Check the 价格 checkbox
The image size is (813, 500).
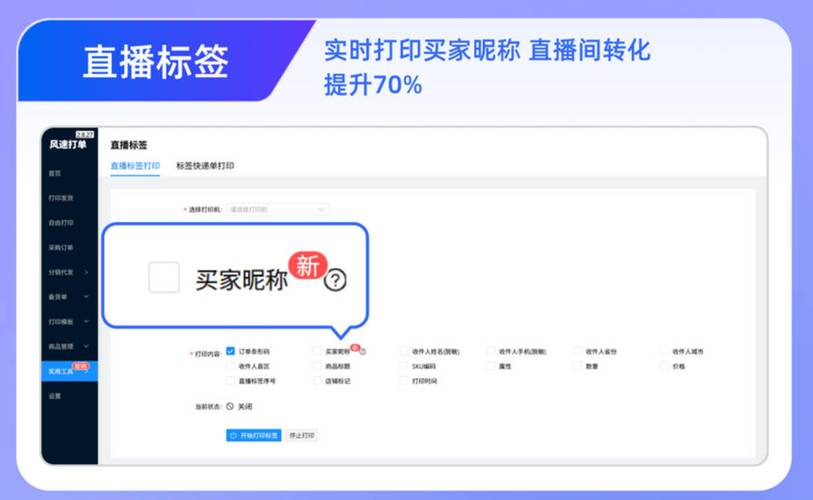664,366
